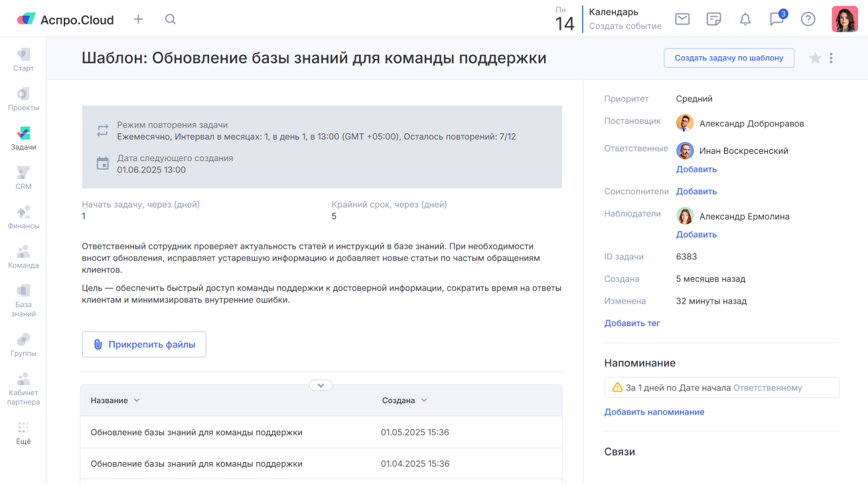868x484 pixels.
Task: Open search with magnifier icon
Action: pos(171,19)
